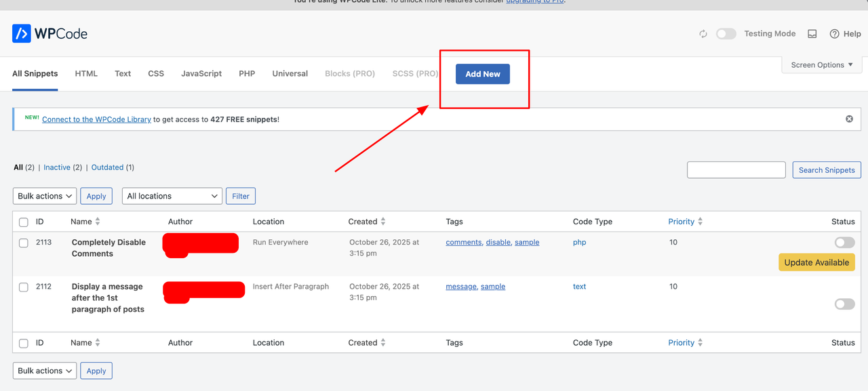Click the Search Snippets button
The height and width of the screenshot is (391, 868).
coord(827,170)
